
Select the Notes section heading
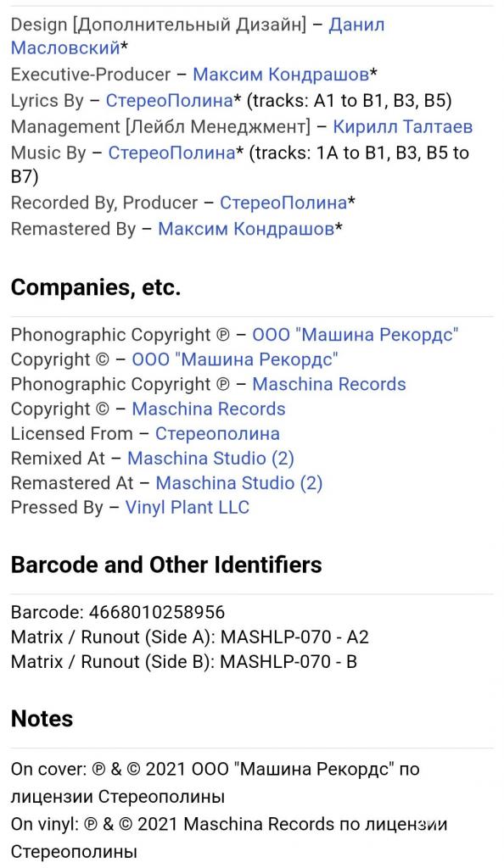point(42,719)
